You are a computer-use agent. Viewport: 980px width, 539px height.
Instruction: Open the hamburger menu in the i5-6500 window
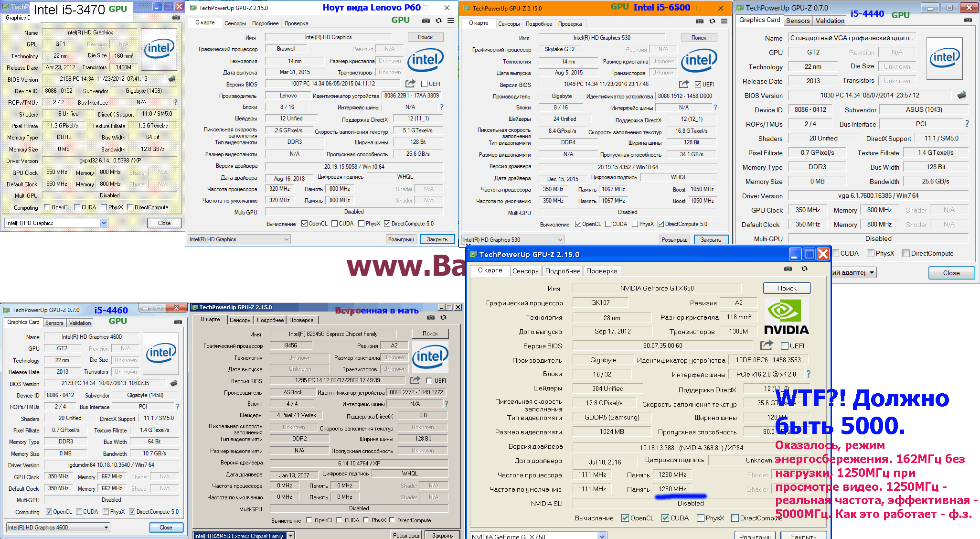pos(724,21)
